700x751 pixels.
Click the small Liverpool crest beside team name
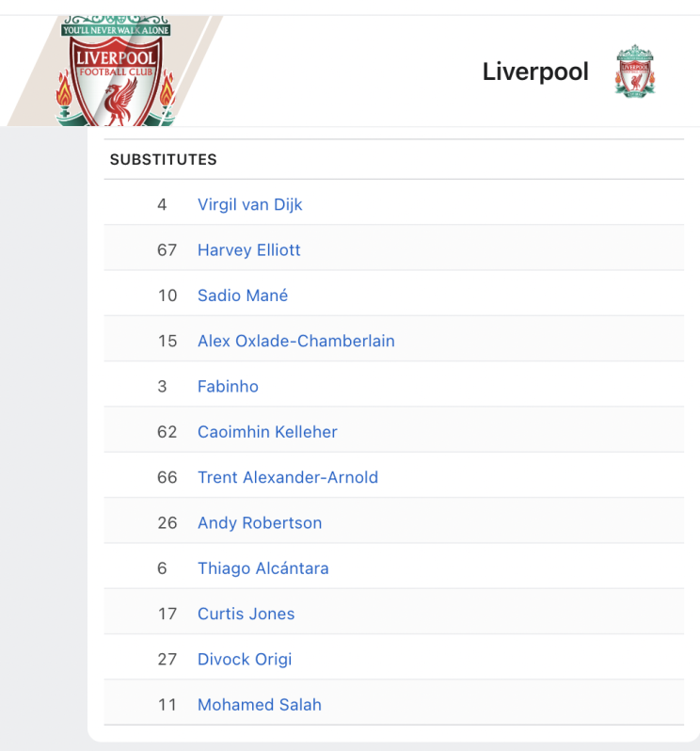pos(635,72)
